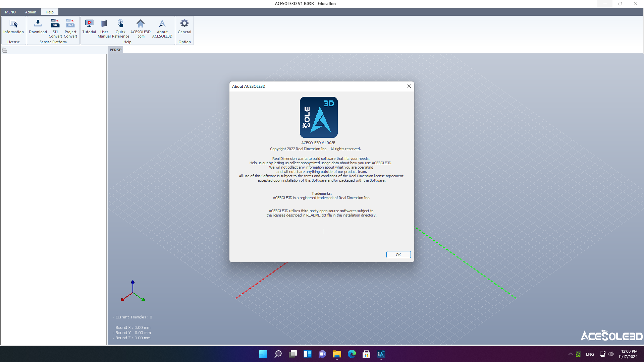Launch Microsoft Edge from the taskbar
This screenshot has width=644, height=362.
click(x=352, y=354)
